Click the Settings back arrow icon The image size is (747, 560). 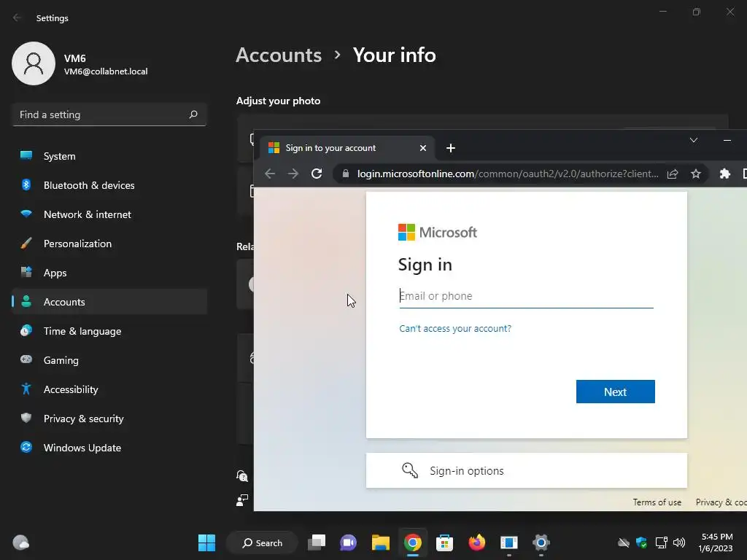[18, 18]
